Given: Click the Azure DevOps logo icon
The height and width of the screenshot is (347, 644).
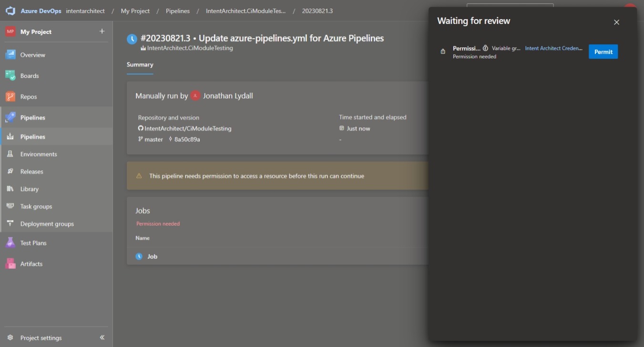Looking at the screenshot, I should pyautogui.click(x=10, y=11).
